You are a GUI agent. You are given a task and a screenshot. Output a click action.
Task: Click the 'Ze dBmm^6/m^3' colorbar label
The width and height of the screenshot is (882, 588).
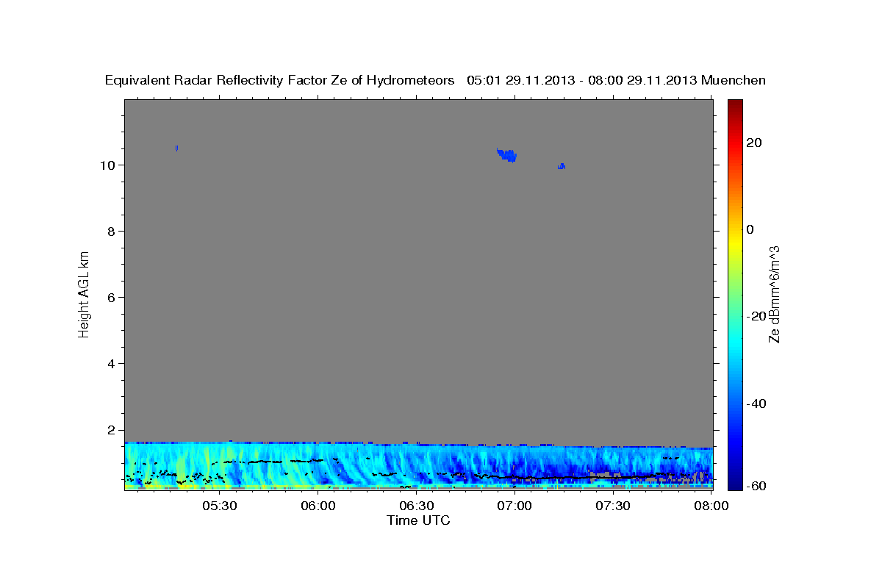point(774,294)
